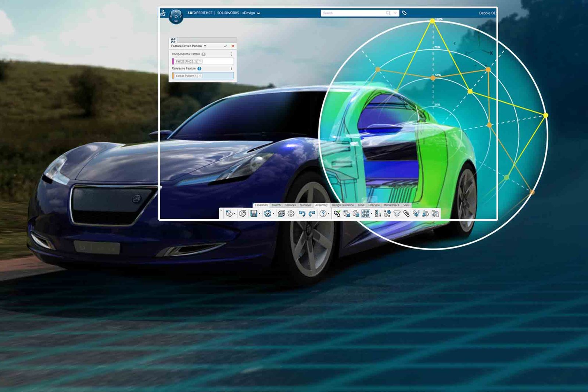Open the settings gear icon in toolbar
The image size is (588, 392).
pos(291,214)
